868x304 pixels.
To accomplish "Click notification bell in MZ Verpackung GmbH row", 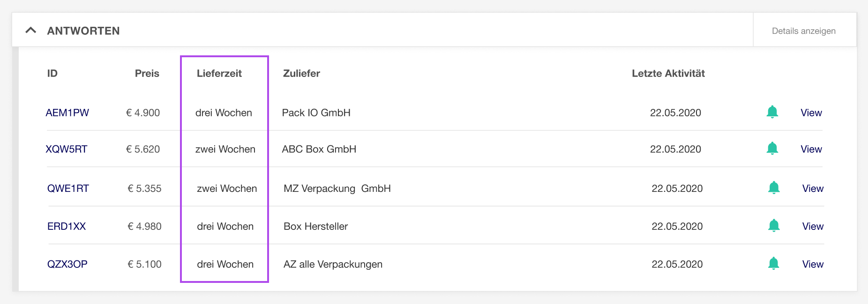I will [x=774, y=188].
